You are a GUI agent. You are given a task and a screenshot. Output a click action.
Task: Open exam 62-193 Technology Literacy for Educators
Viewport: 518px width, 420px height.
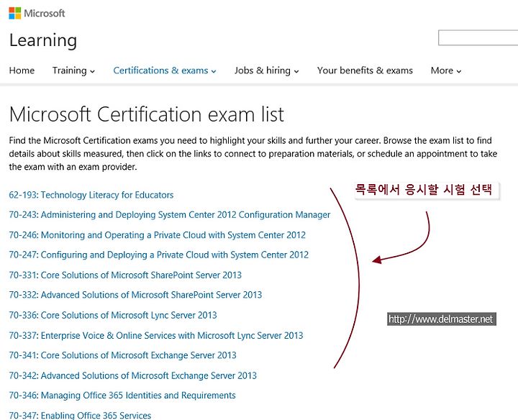[x=91, y=195]
